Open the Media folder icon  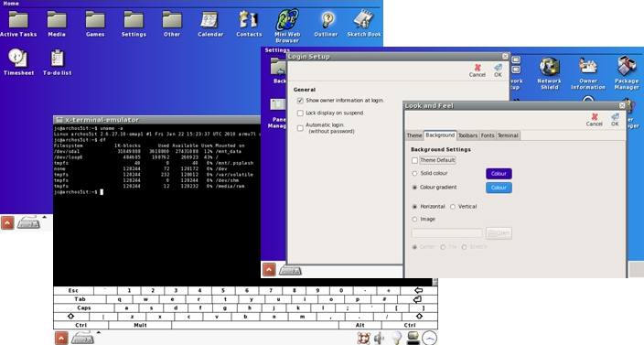click(x=57, y=24)
